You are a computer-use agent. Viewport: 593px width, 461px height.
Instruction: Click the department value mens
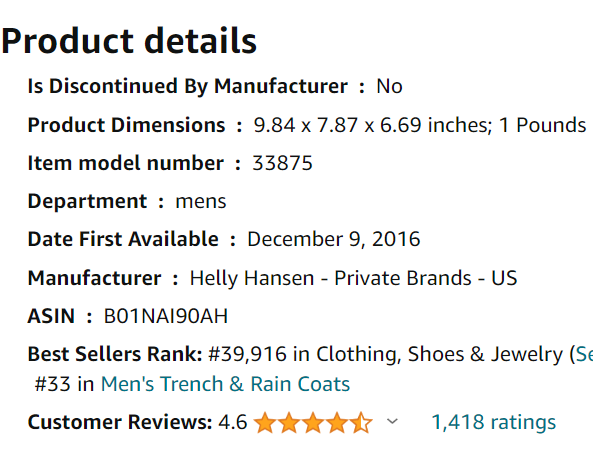point(201,201)
